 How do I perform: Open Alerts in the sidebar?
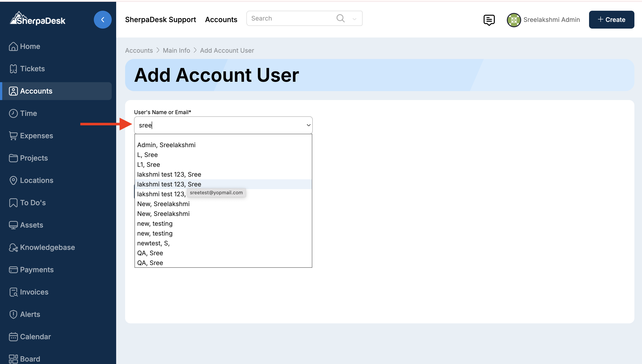[x=30, y=314]
